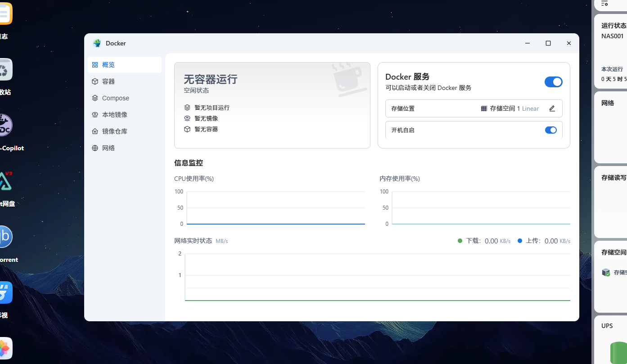This screenshot has width=627, height=364.
Task: Click the UPS widget title
Action: tap(607, 326)
